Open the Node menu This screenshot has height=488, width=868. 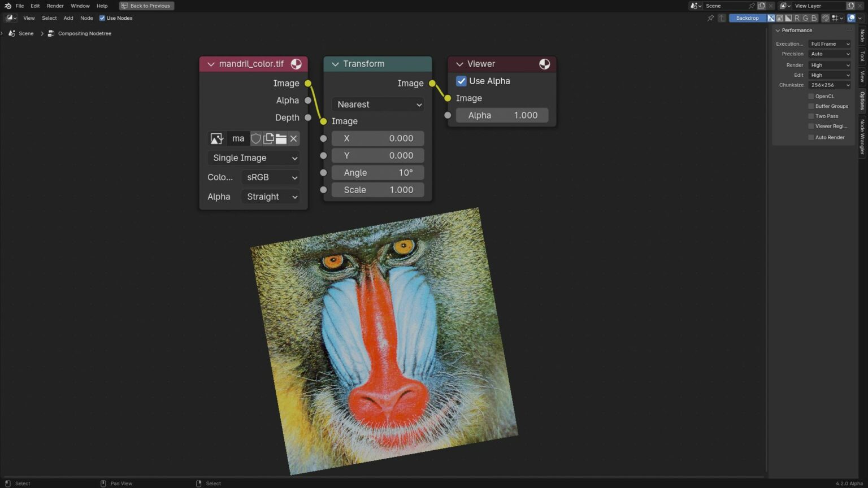(x=86, y=18)
